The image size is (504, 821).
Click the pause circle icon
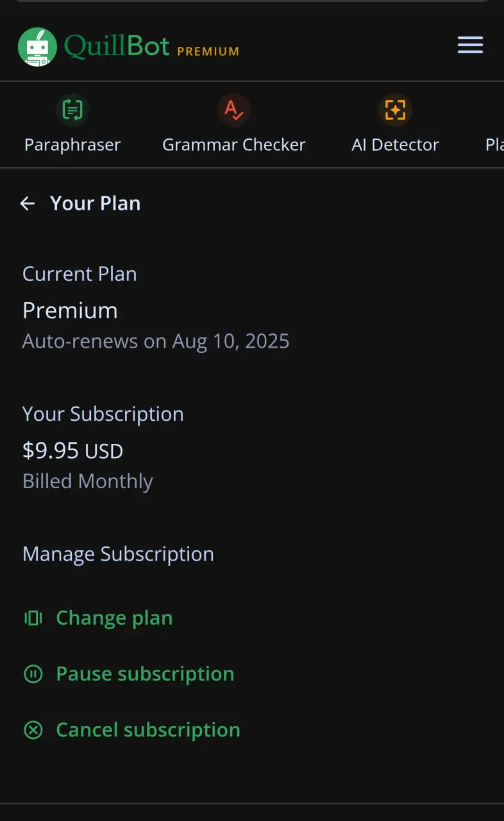33,673
